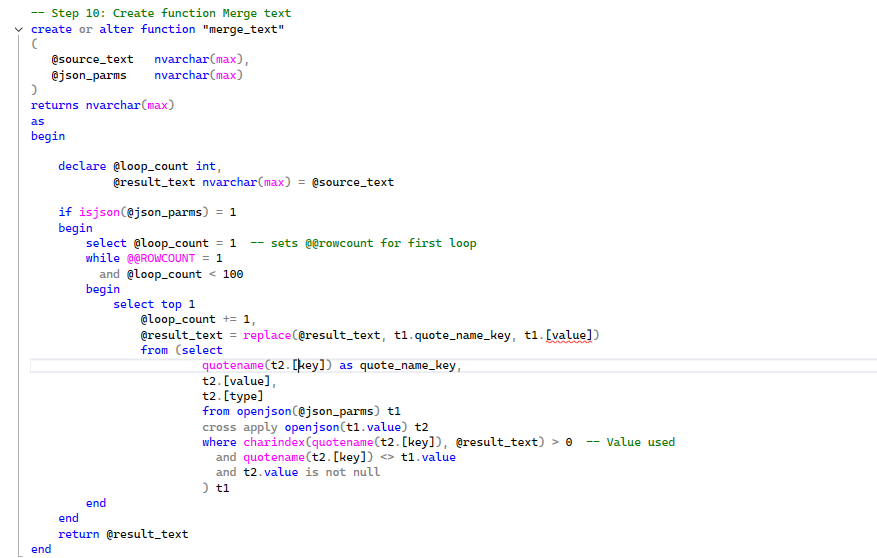Click the 'declare @loop_count int' line
The height and width of the screenshot is (558, 877).
[140, 166]
